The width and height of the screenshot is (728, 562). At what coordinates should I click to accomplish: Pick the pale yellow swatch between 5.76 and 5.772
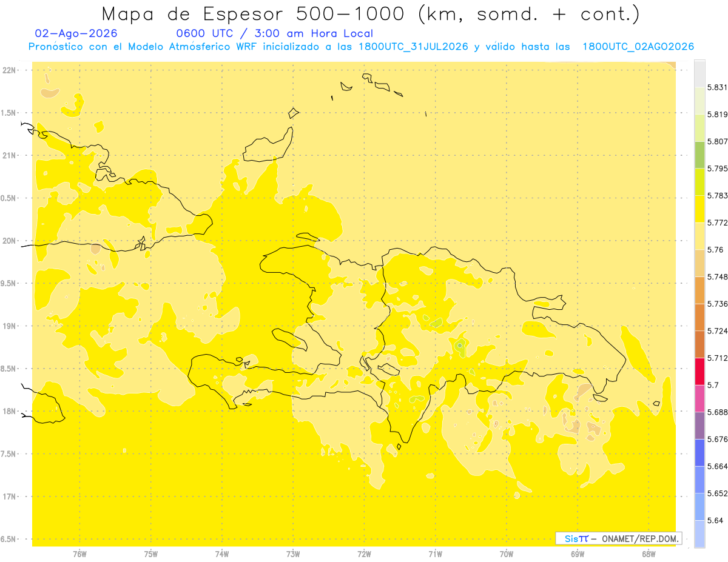(699, 236)
